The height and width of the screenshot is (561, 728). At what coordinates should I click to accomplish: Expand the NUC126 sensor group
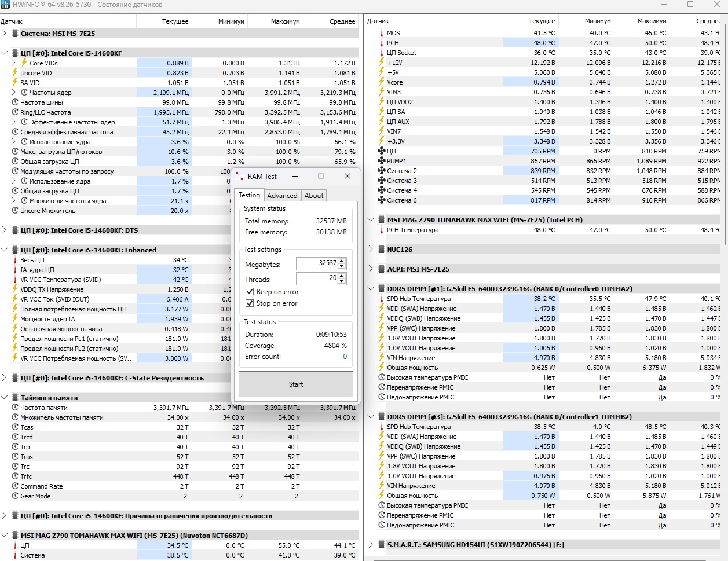point(371,250)
